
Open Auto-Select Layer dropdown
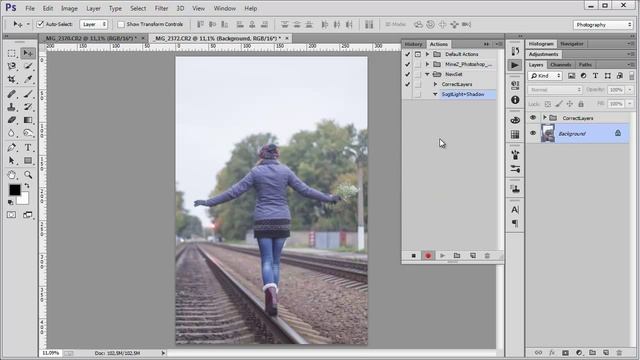tap(93, 24)
